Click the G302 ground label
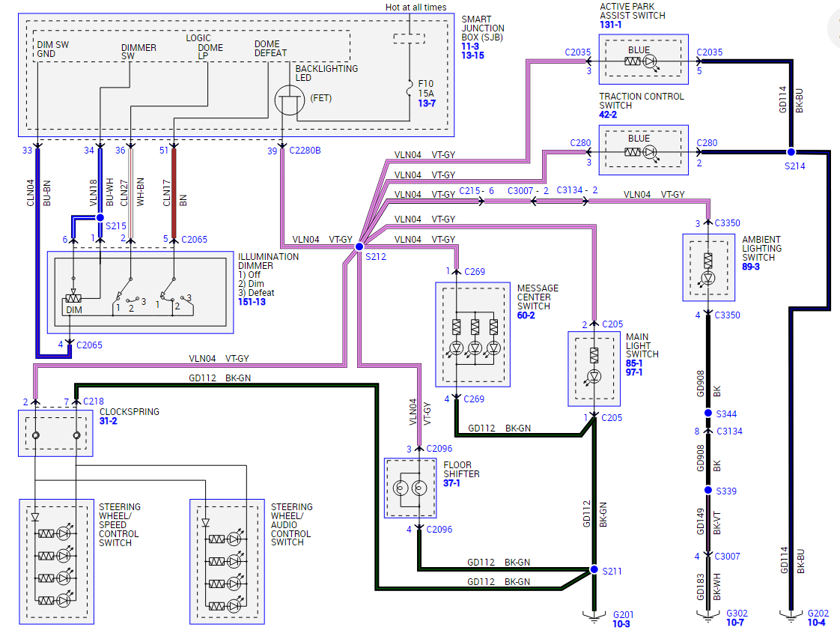The image size is (840, 639). [x=737, y=614]
